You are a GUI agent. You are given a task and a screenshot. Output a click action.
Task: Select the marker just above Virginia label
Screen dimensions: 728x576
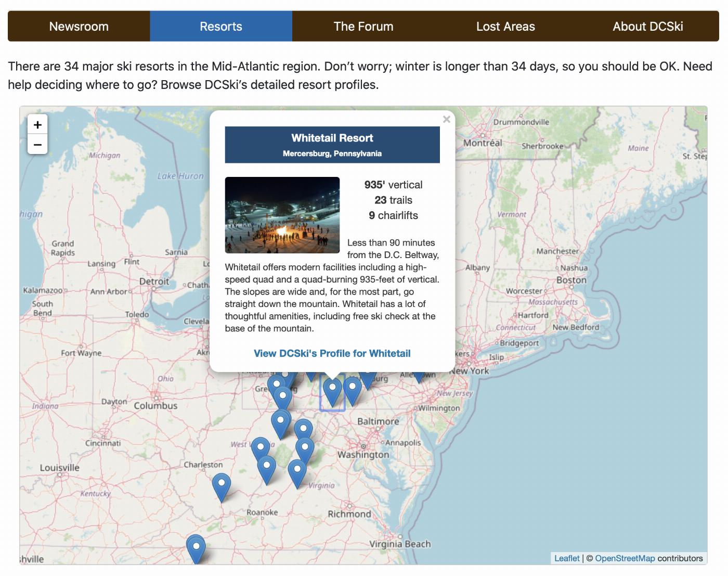point(297,473)
